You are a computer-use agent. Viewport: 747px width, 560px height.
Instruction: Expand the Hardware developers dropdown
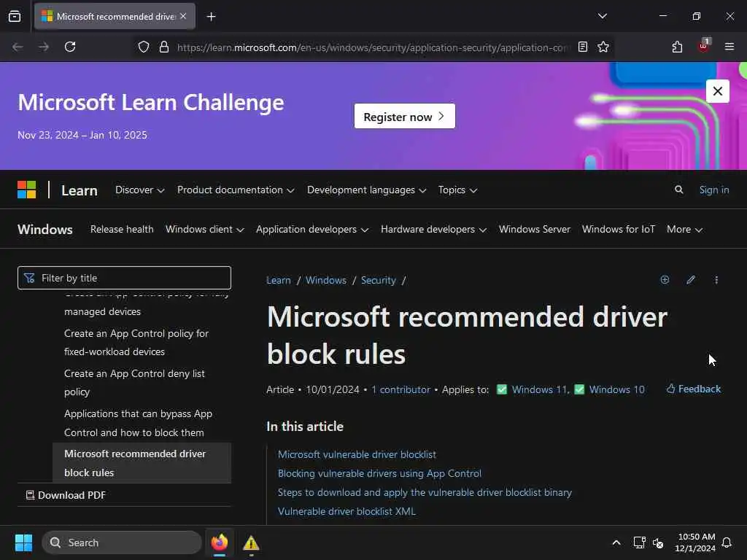tap(433, 229)
